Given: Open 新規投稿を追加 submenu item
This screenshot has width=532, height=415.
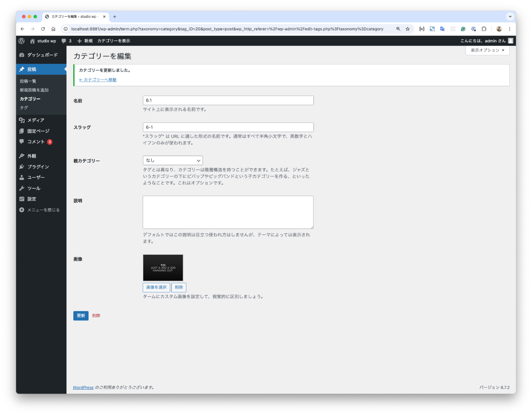Looking at the screenshot, I should point(34,90).
